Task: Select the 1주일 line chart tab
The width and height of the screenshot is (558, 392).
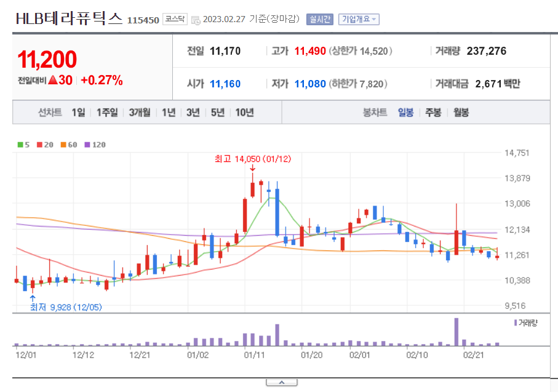Action: click(107, 113)
